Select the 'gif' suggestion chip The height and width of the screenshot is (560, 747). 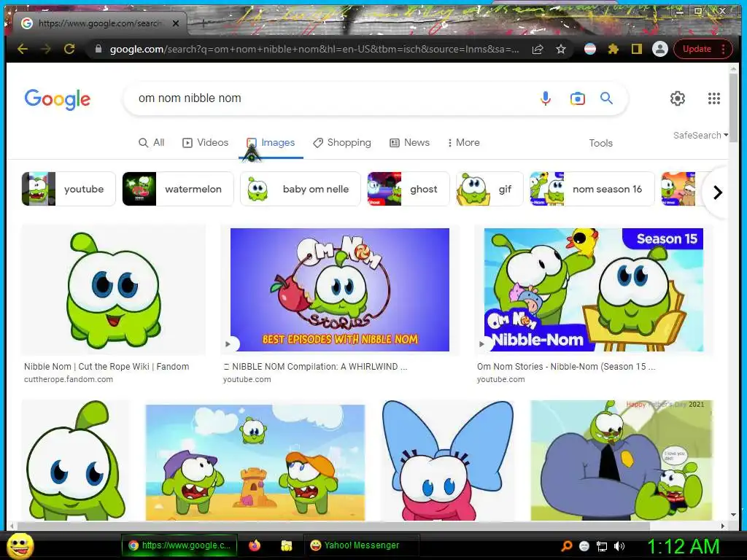pos(489,189)
